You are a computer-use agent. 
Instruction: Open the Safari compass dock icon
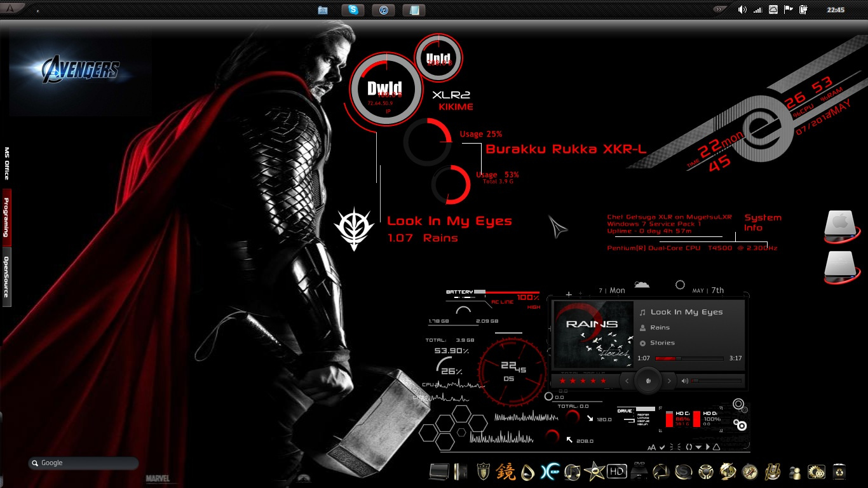point(750,471)
